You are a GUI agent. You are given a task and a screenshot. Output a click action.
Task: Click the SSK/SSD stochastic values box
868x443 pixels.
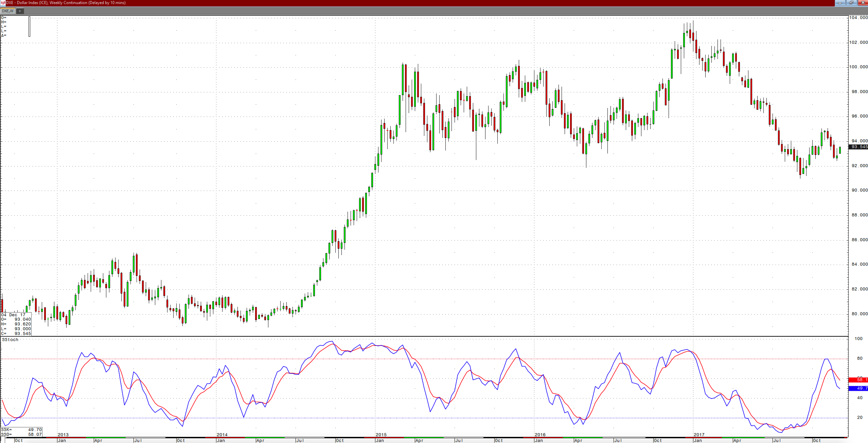coord(21,432)
